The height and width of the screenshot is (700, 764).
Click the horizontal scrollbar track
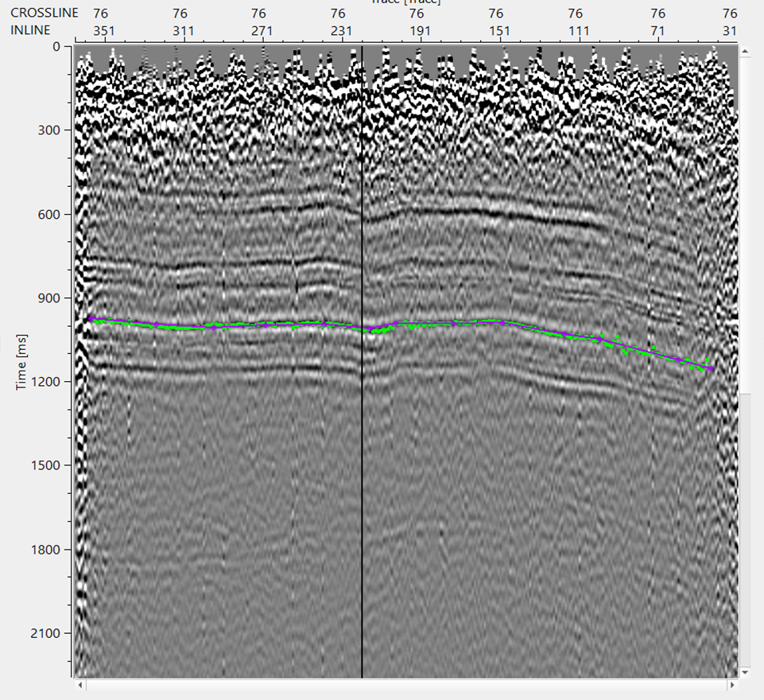(x=398, y=685)
